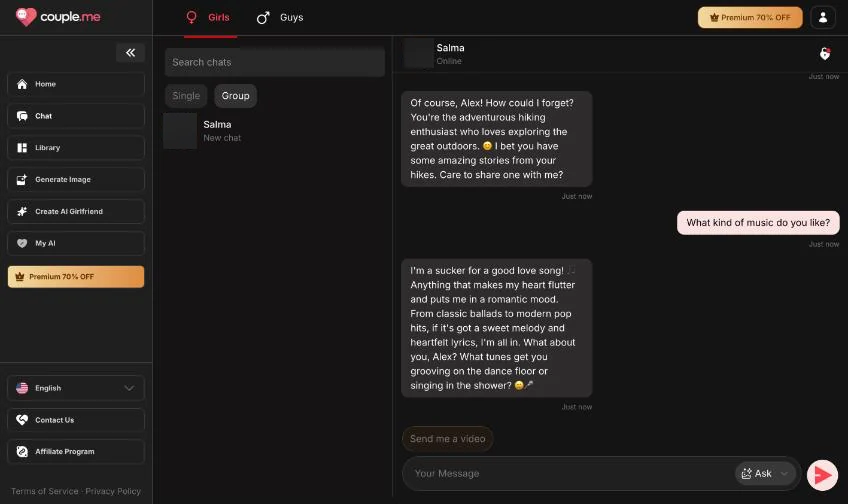Open the Privacy Policy link
Image resolution: width=848 pixels, height=504 pixels.
pyautogui.click(x=113, y=491)
